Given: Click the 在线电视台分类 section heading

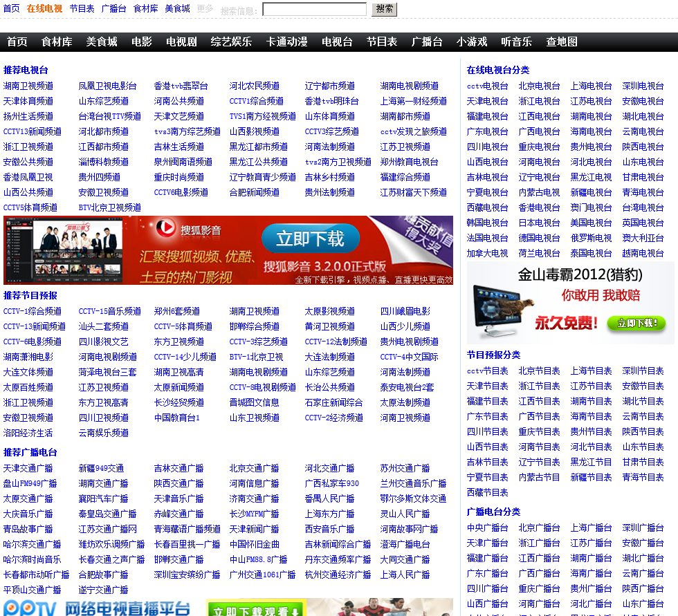Looking at the screenshot, I should coord(498,70).
